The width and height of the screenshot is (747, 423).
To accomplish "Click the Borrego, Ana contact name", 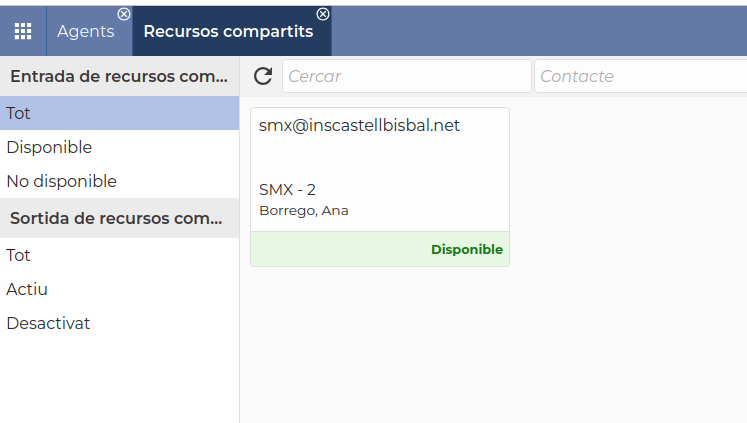I will point(304,211).
